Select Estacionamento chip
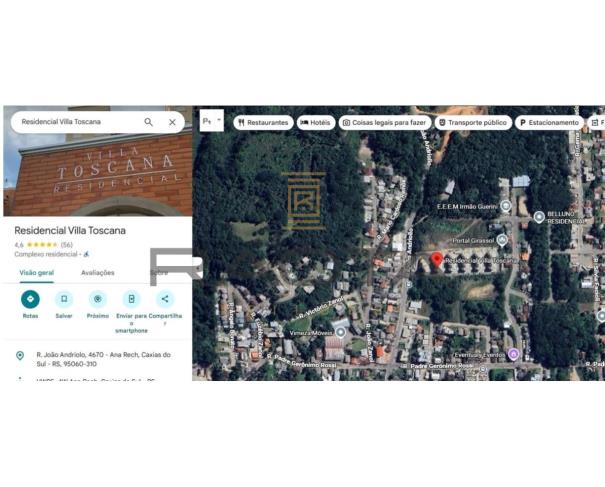This screenshot has width=605, height=487. 549,123
